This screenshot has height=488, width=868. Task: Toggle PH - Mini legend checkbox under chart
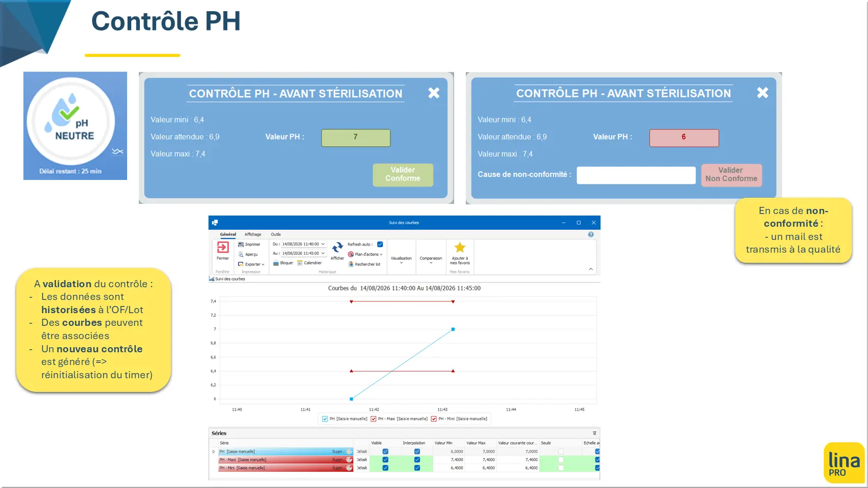click(x=434, y=419)
